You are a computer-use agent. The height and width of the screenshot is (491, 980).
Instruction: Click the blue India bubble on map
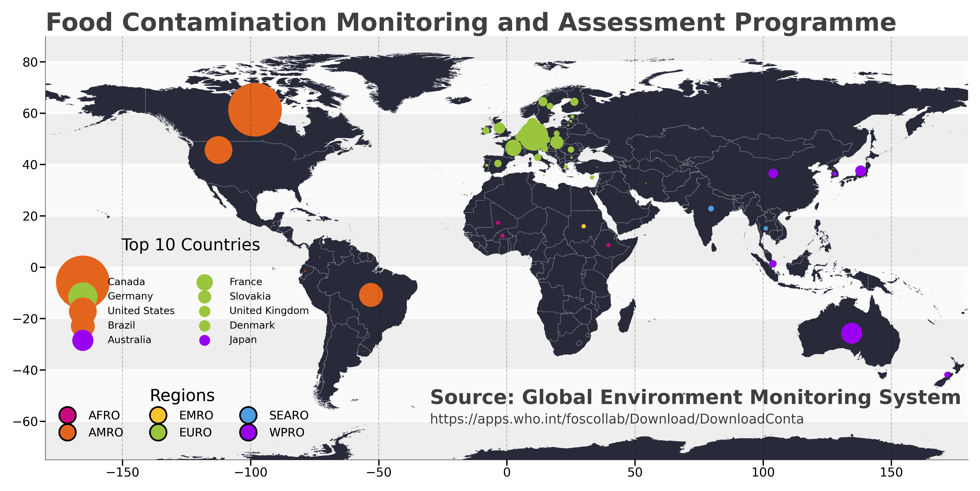pos(711,209)
